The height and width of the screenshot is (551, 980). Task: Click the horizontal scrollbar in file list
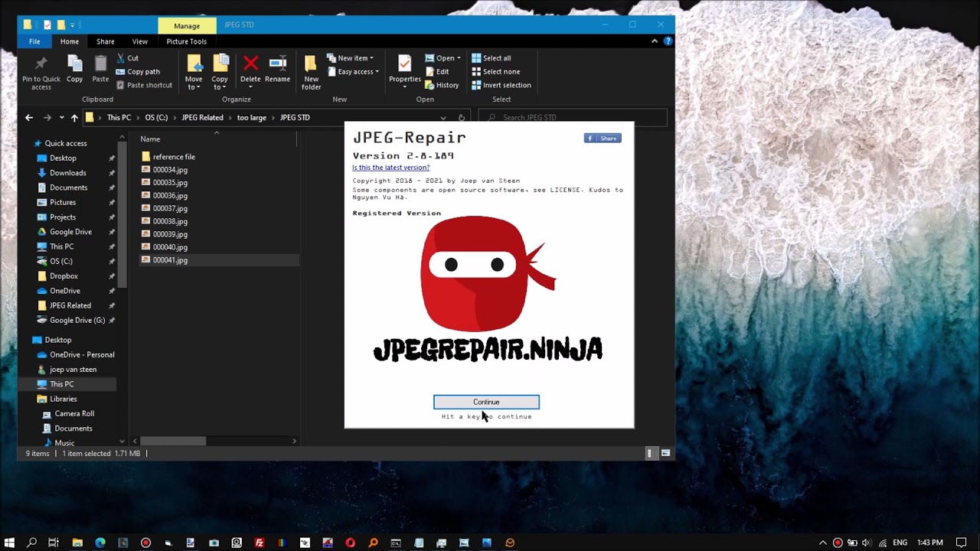[x=173, y=441]
